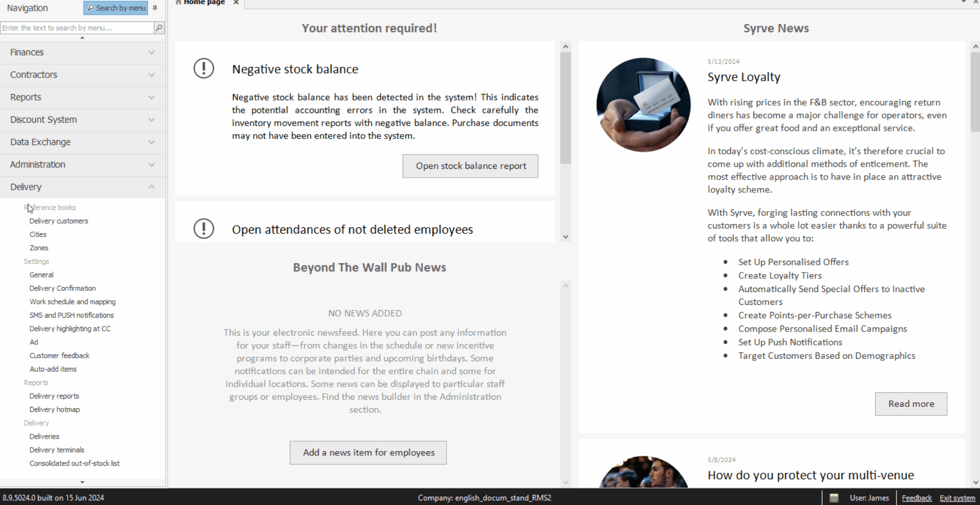
Task: Expand the Finances section
Action: tap(82, 52)
